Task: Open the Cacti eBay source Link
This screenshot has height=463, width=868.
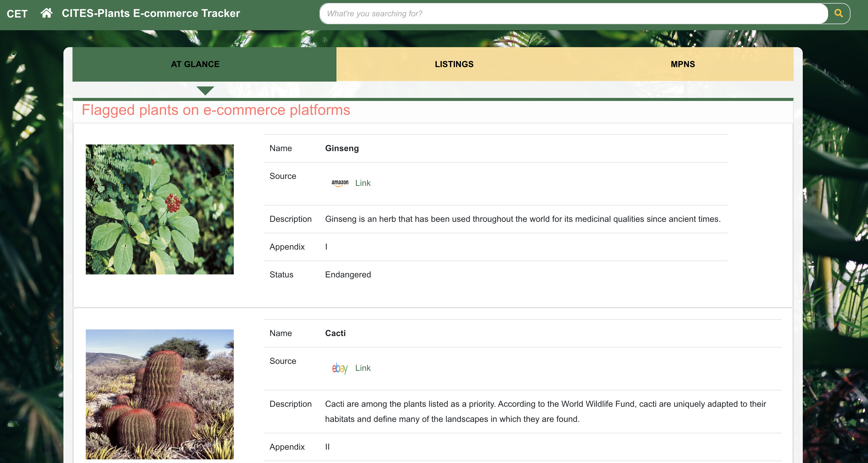Action: pyautogui.click(x=362, y=368)
